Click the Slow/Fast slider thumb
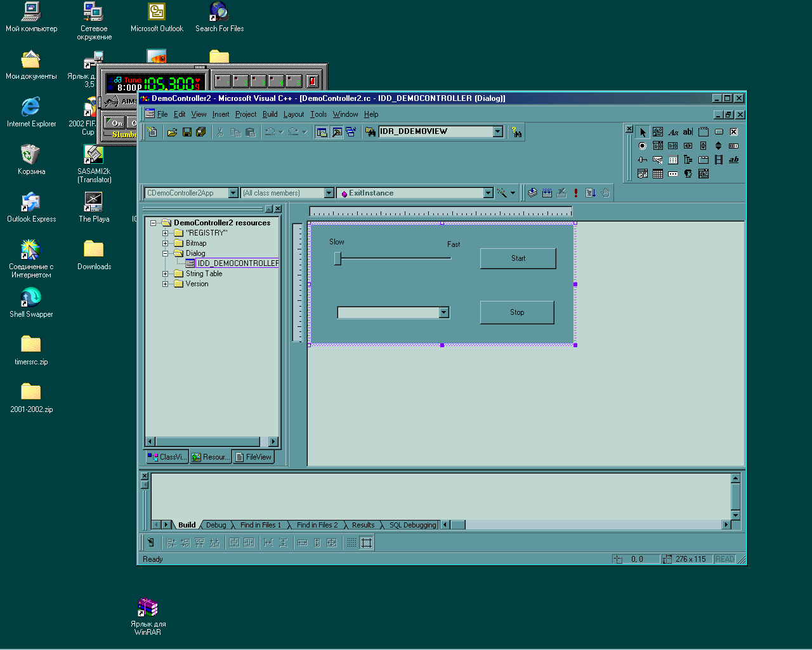Viewport: 812px width, 650px height. [338, 258]
